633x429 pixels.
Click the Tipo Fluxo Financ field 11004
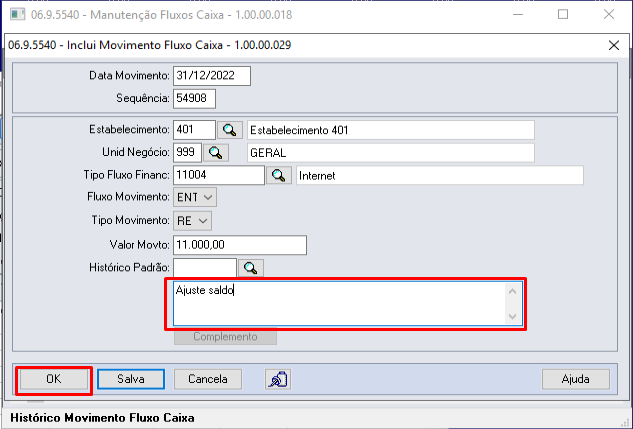click(219, 175)
